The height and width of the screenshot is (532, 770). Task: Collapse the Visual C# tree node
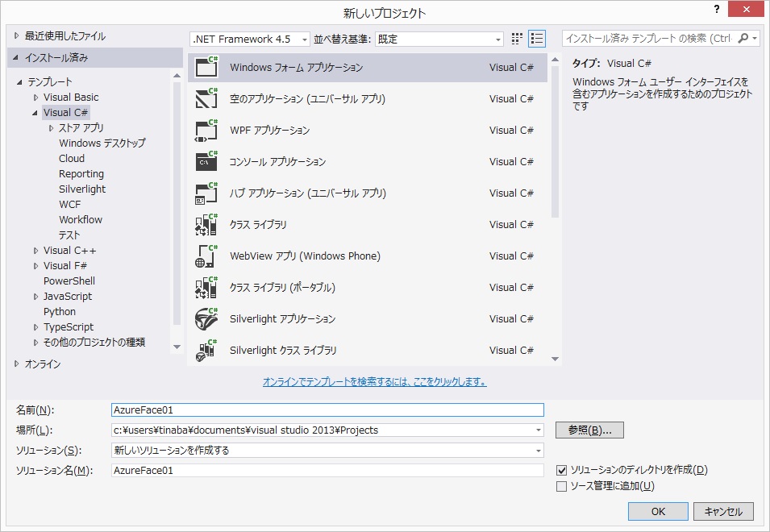point(35,113)
